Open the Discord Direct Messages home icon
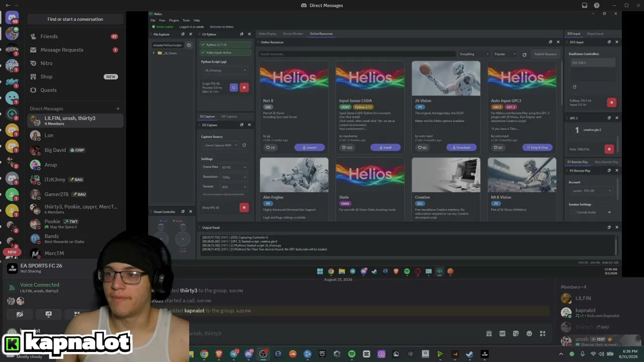The image size is (644, 362). [x=12, y=18]
